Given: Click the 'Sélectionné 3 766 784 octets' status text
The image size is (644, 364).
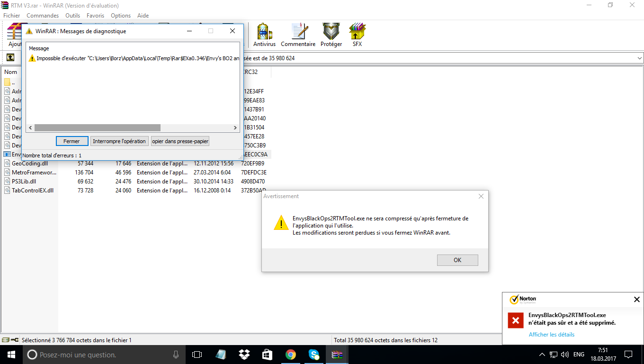Looking at the screenshot, I should [x=77, y=340].
